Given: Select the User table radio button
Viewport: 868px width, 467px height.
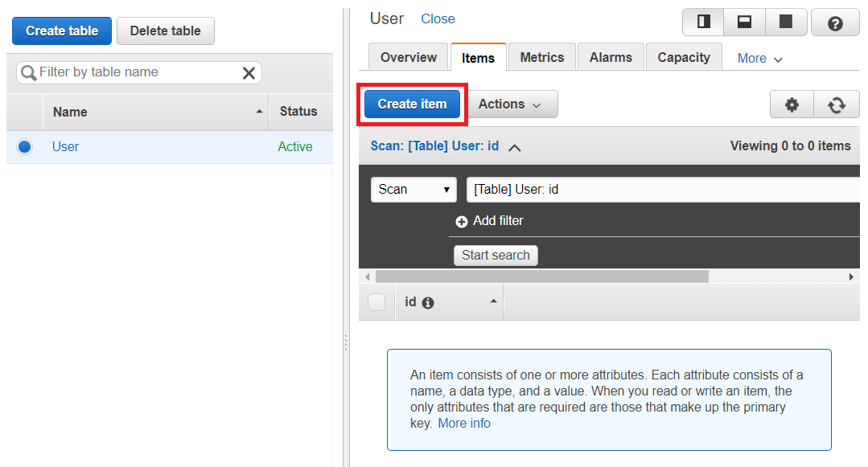Looking at the screenshot, I should click(x=24, y=146).
